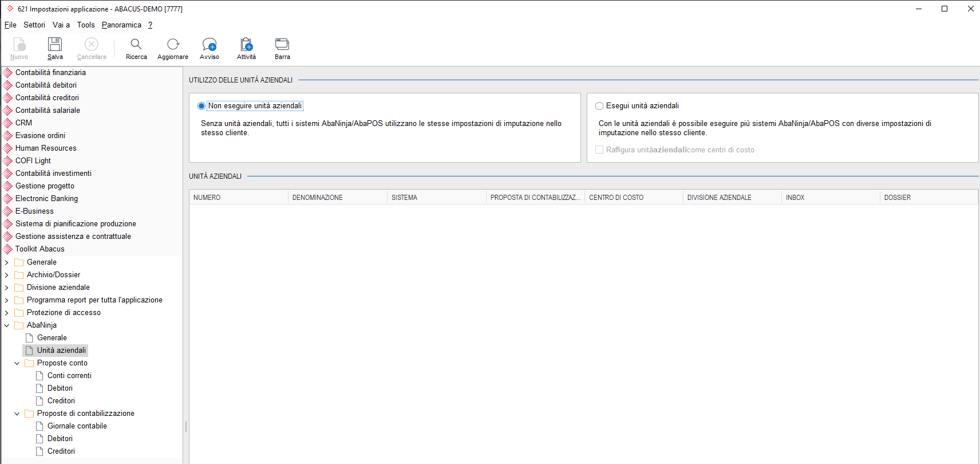
Task: Open the Human Resources module
Action: click(46, 148)
